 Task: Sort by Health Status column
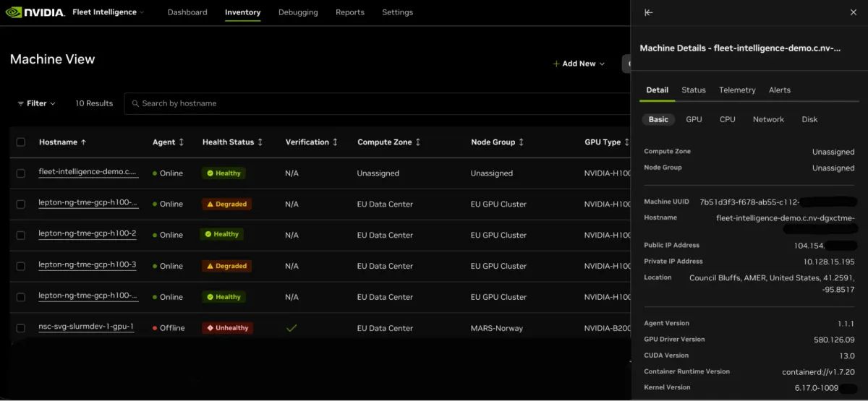[x=233, y=142]
